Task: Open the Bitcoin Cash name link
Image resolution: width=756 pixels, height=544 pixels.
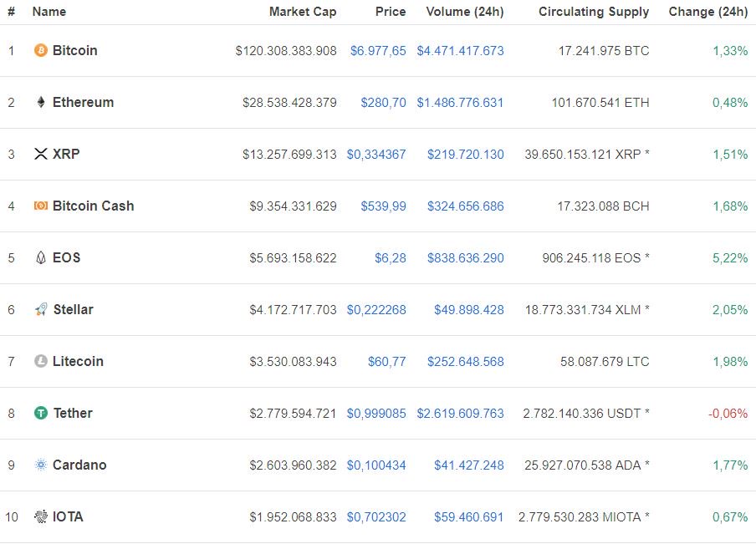Action: click(x=93, y=206)
